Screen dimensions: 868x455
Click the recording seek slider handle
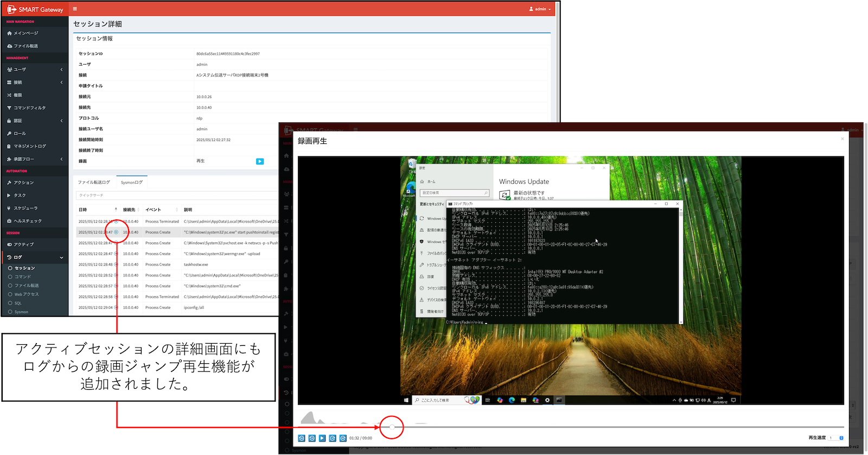point(392,427)
